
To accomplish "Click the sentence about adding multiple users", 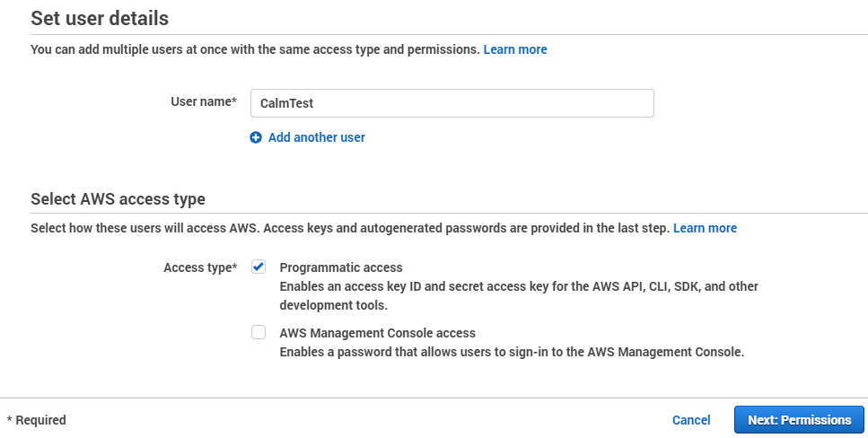I will click(x=255, y=49).
